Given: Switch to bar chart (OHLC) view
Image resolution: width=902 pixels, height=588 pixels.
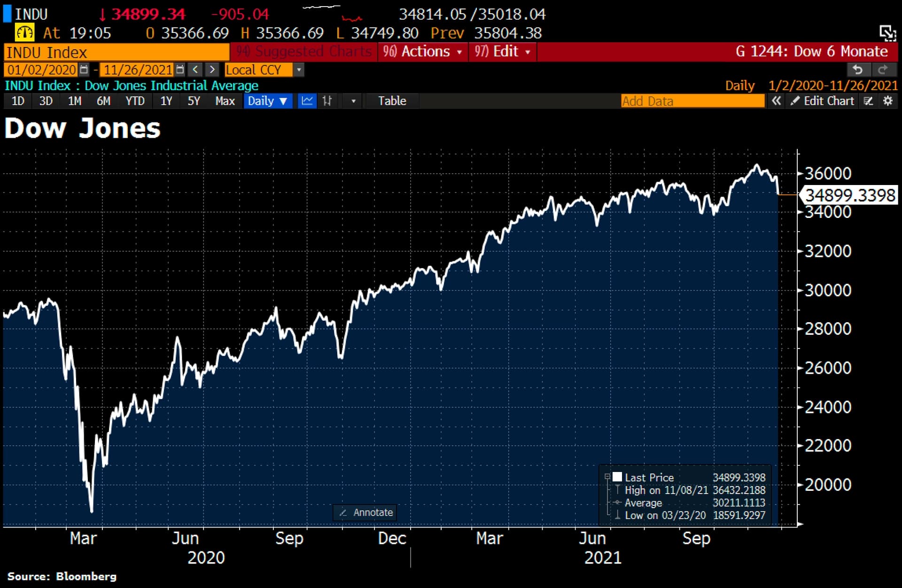Looking at the screenshot, I should coord(327,101).
